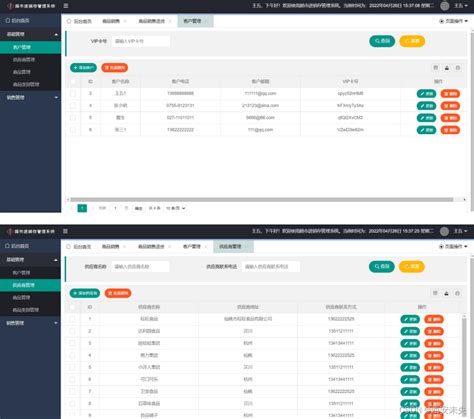Switch to 客户管理 tab in supplier page
Screen dimensions: 474x419
(x=192, y=246)
